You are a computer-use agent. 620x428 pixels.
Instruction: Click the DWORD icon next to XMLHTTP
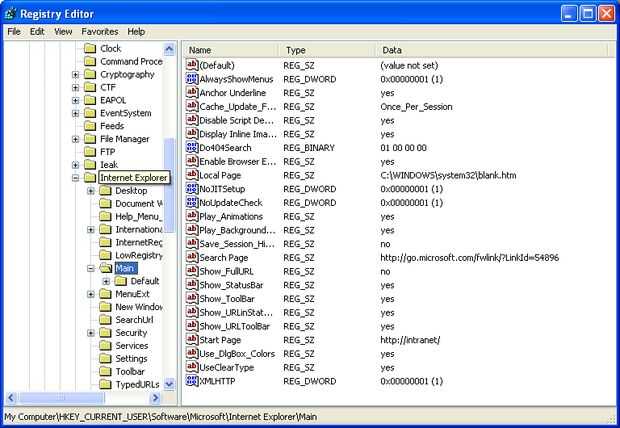coord(192,381)
